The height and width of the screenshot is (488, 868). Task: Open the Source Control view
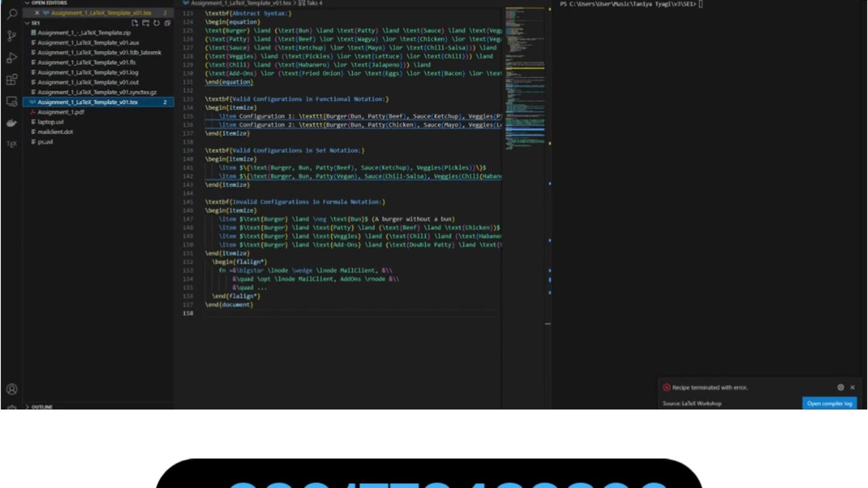(x=12, y=35)
